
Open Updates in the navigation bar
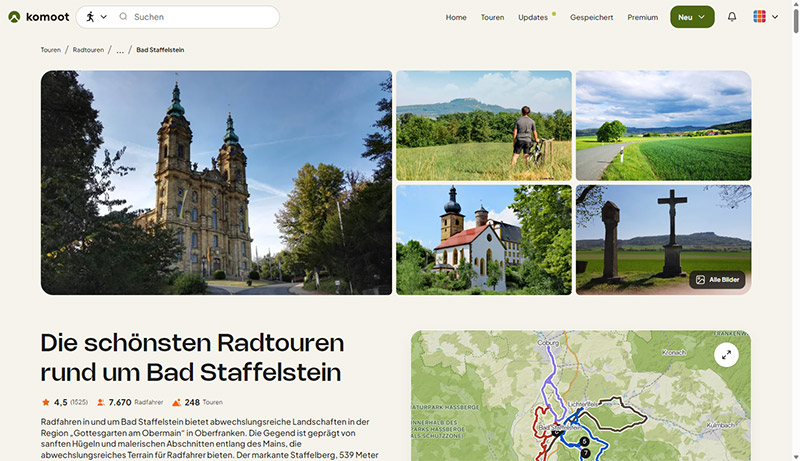click(x=533, y=17)
